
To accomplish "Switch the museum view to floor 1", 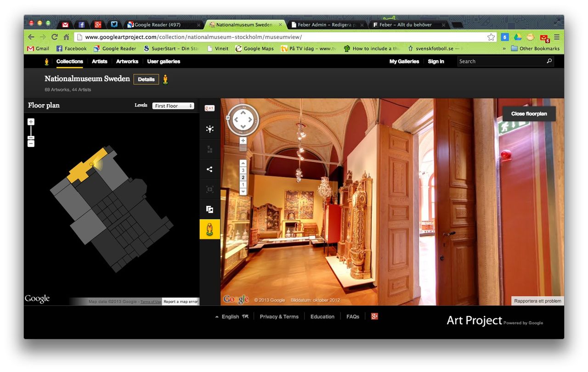I will tap(243, 185).
